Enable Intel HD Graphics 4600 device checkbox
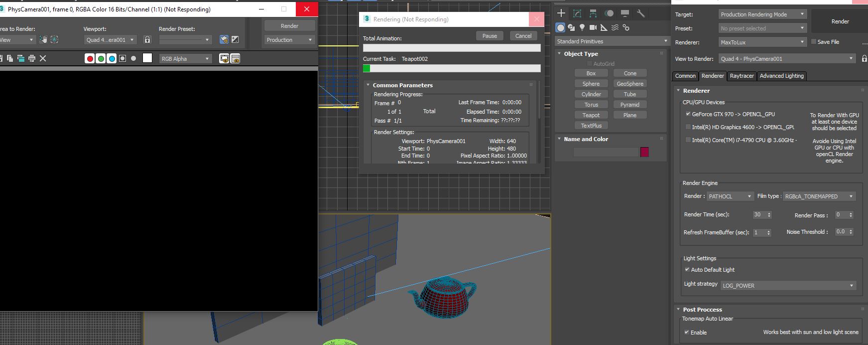Viewport: 868px width, 345px height. tap(688, 127)
